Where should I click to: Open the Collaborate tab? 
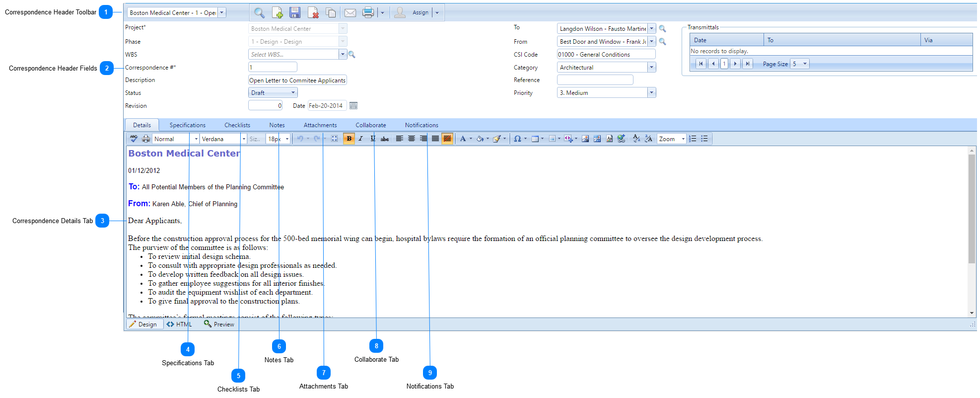click(x=371, y=125)
